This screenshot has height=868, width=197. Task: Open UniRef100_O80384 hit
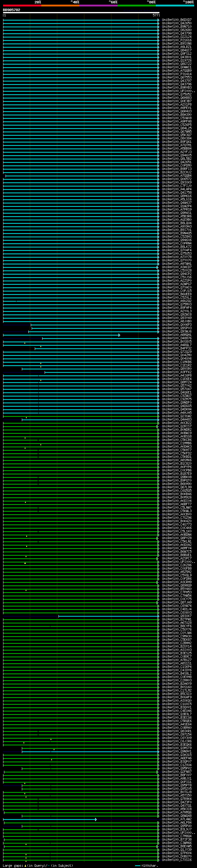pos(177,139)
